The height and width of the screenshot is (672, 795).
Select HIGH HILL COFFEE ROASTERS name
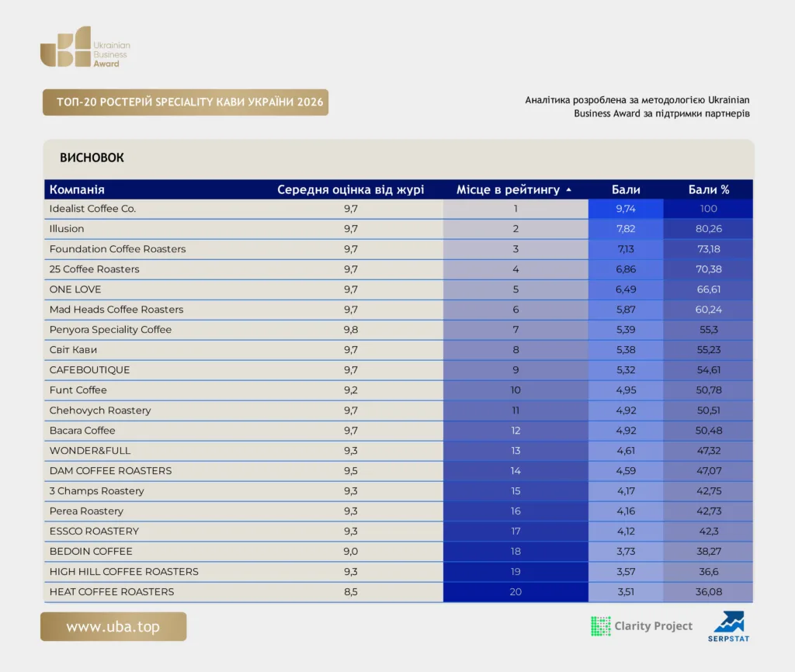click(124, 572)
